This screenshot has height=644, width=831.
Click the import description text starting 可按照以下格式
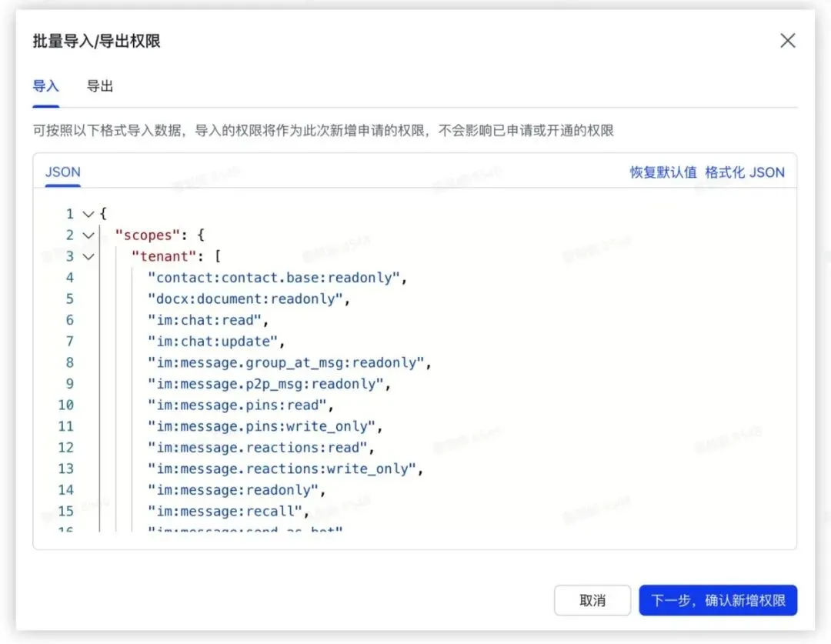[x=323, y=130]
